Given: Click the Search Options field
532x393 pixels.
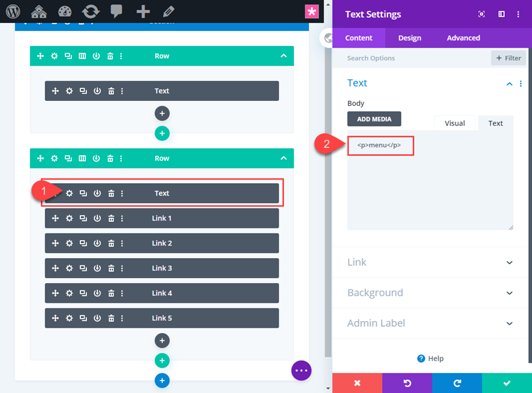Looking at the screenshot, I should (412, 58).
